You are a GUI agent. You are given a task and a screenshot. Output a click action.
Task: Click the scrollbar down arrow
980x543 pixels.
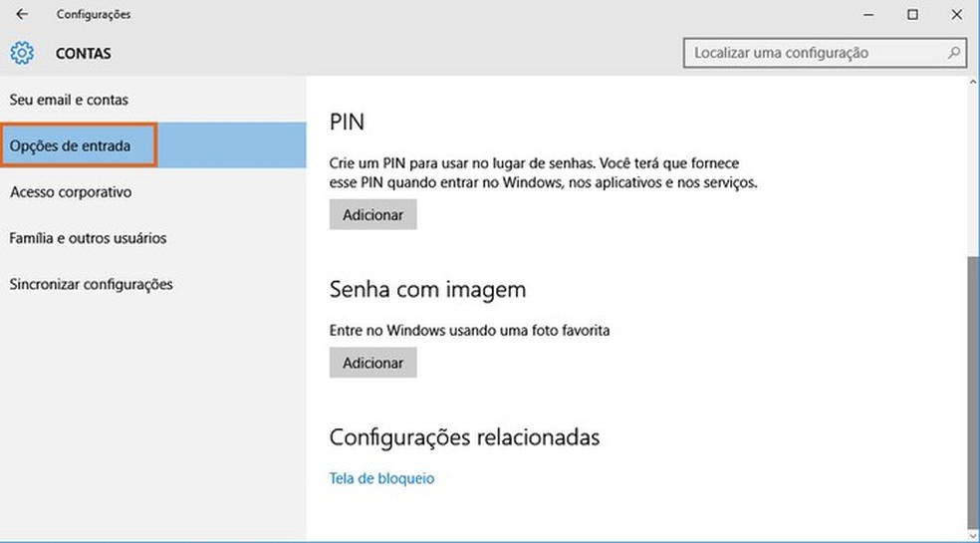click(x=973, y=535)
